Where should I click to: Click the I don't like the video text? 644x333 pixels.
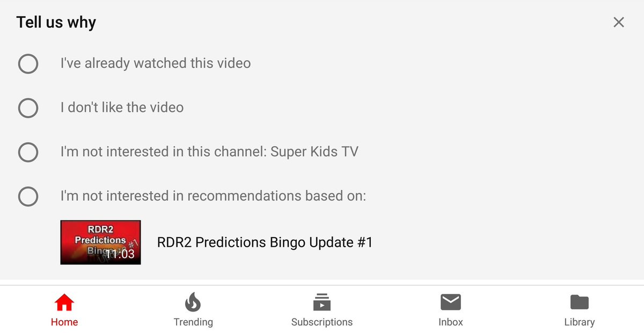(x=122, y=108)
